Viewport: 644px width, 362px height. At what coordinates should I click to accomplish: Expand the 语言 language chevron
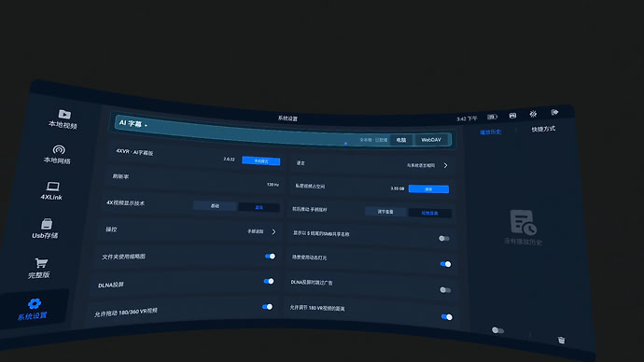445,165
